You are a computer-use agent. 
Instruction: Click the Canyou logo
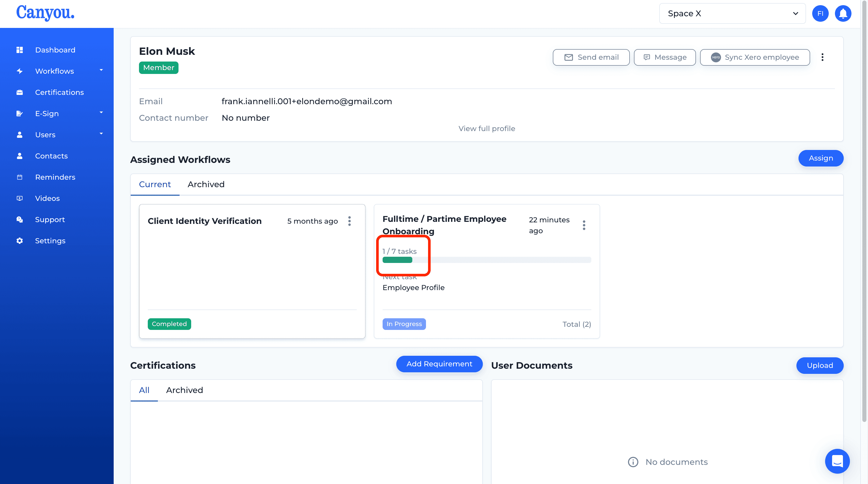pyautogui.click(x=45, y=13)
